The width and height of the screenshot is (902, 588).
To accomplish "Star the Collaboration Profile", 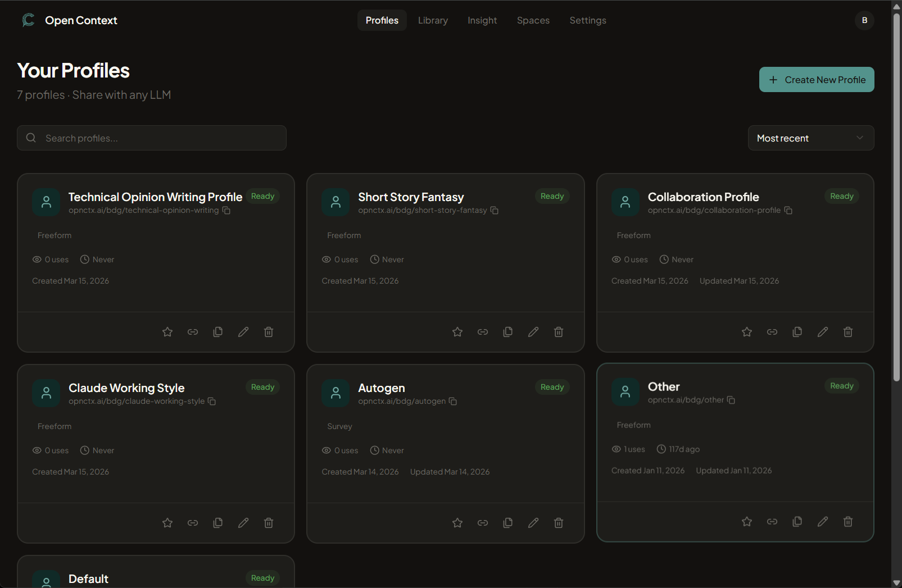I will coord(747,332).
